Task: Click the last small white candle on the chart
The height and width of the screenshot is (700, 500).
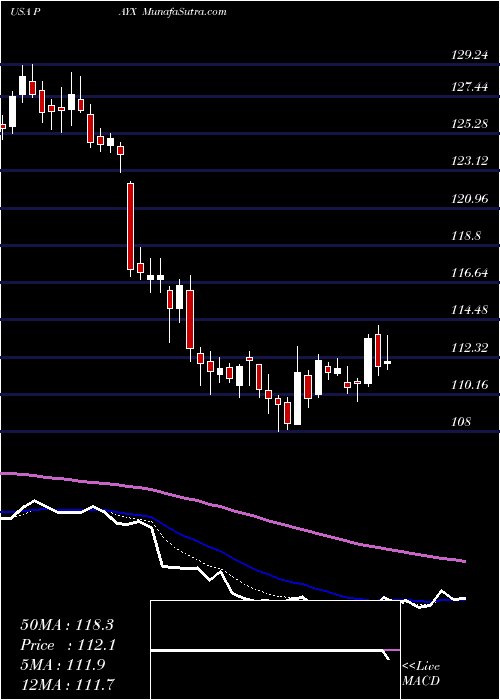Action: [388, 362]
